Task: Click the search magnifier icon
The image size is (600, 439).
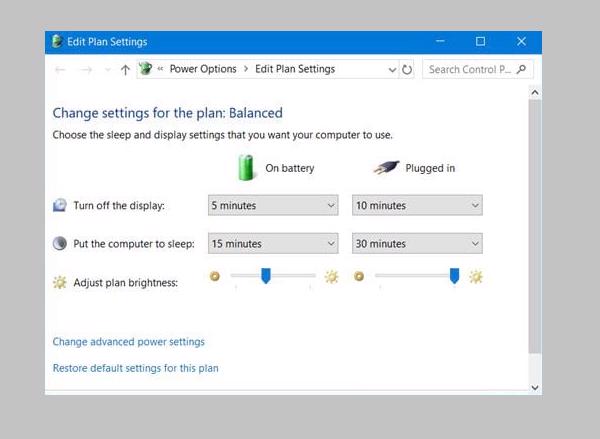Action: click(x=521, y=70)
